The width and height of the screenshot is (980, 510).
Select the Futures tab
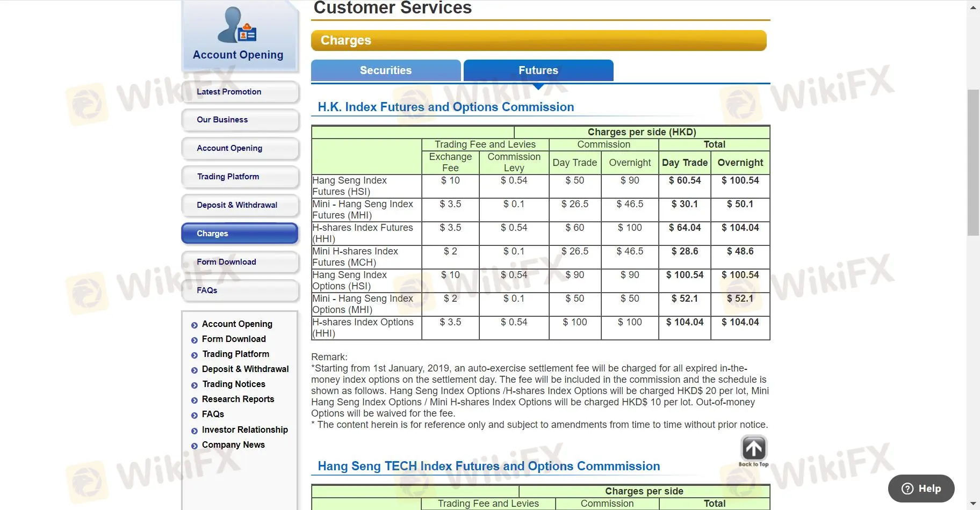538,70
